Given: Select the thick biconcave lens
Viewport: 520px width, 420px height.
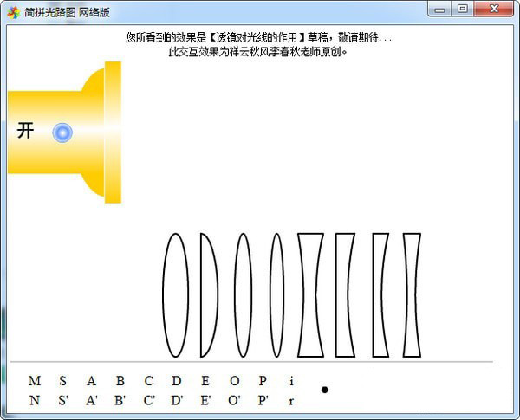Looking at the screenshot, I should (x=310, y=295).
